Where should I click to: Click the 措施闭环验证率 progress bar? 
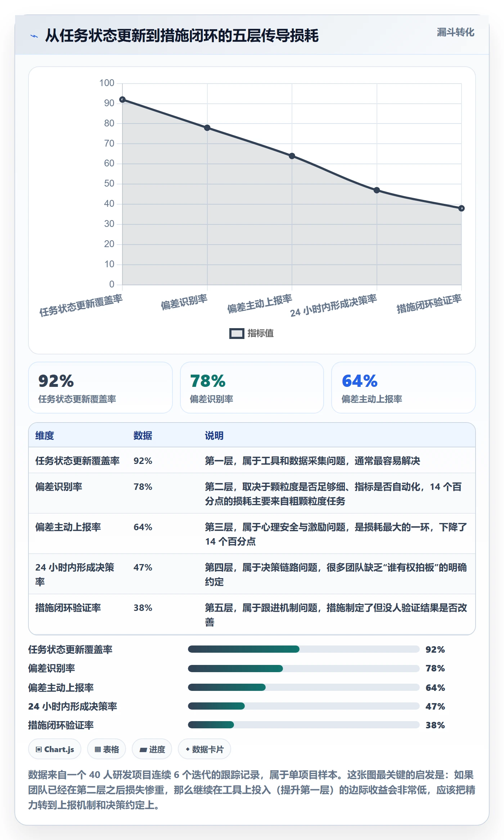pyautogui.click(x=303, y=725)
